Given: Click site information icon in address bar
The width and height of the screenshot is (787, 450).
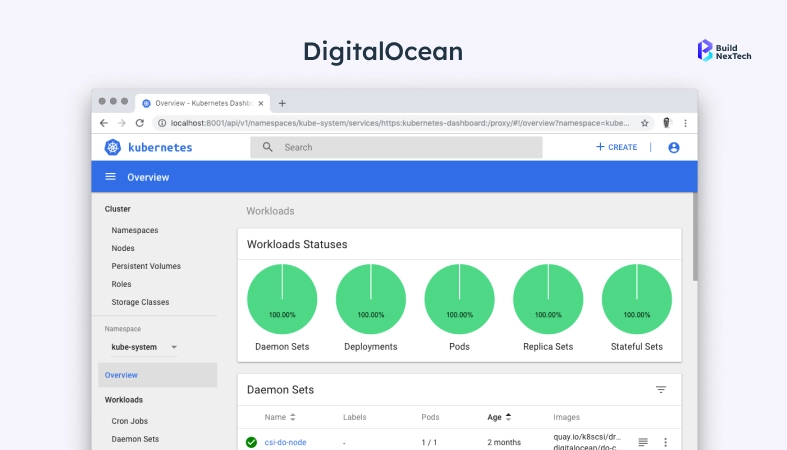Looking at the screenshot, I should click(x=162, y=123).
